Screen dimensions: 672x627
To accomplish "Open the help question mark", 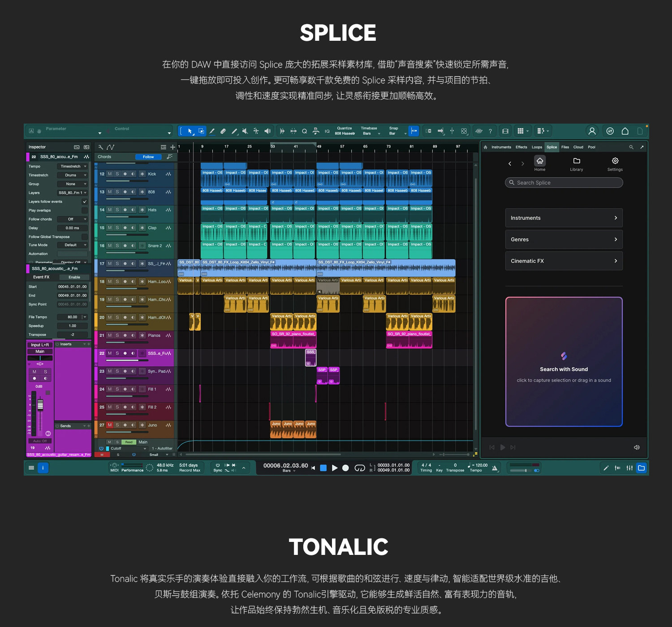I will pos(490,131).
